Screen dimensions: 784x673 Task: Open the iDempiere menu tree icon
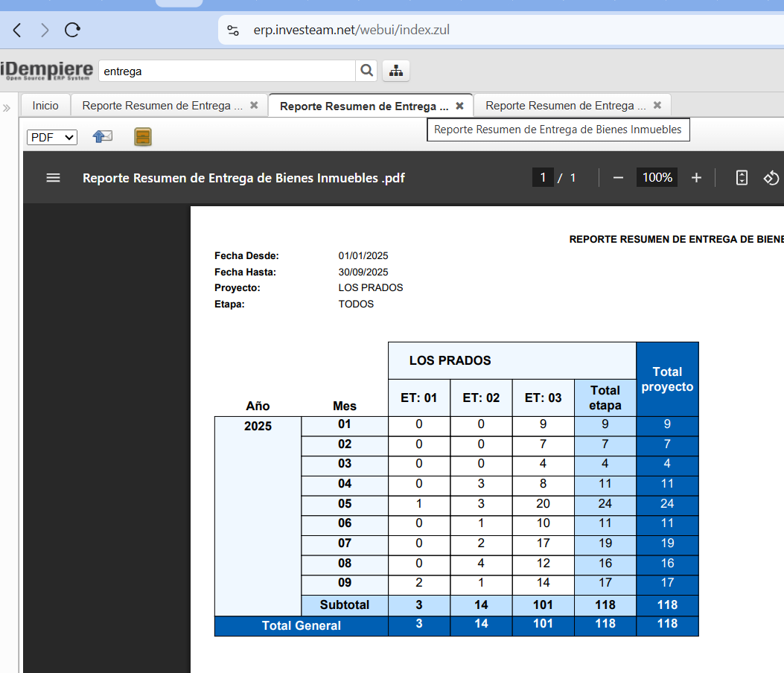pyautogui.click(x=396, y=71)
